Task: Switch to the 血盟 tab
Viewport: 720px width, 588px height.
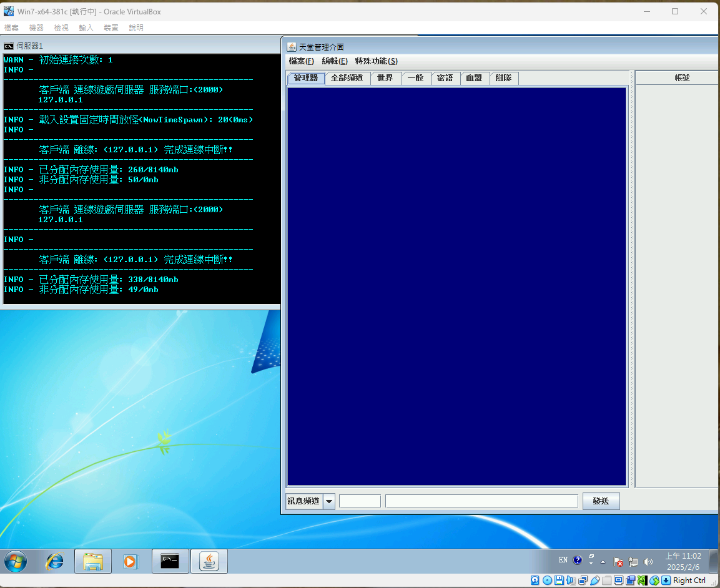Action: pyautogui.click(x=475, y=78)
